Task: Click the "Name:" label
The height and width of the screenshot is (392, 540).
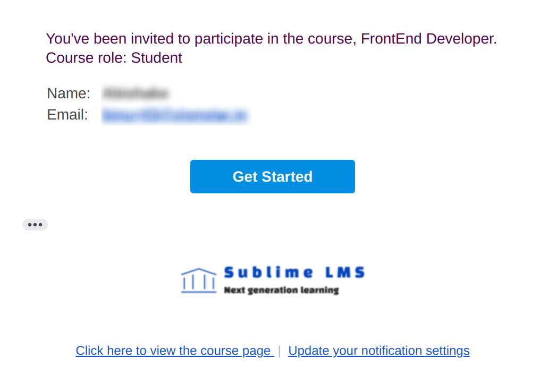Action: pos(69,93)
